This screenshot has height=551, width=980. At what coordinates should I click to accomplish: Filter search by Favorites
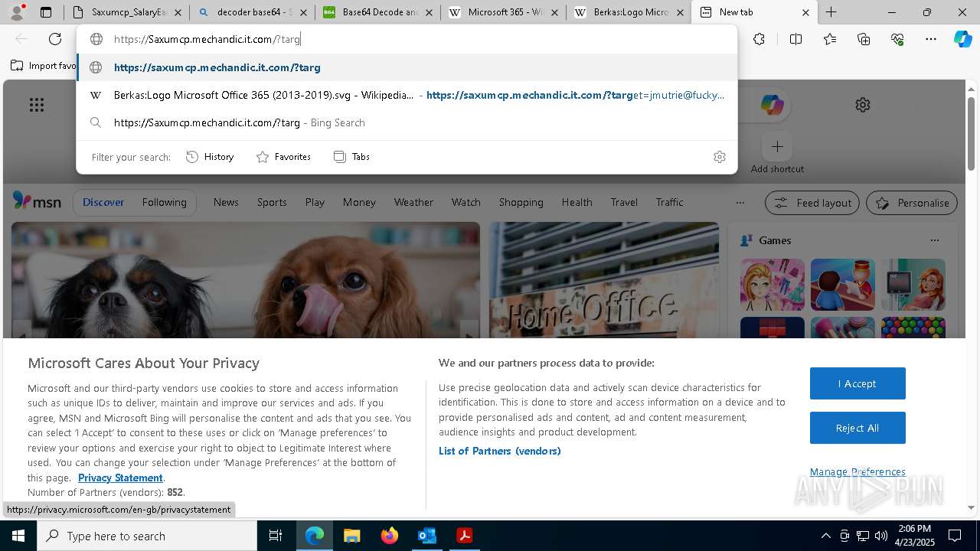(x=283, y=157)
